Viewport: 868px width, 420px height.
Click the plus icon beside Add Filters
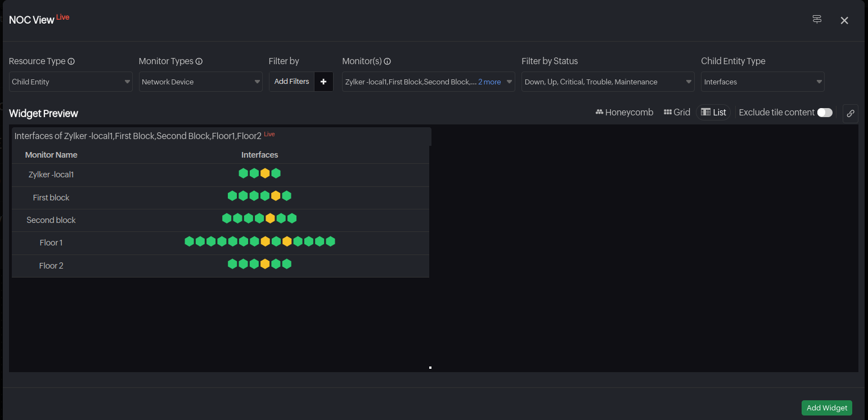pos(323,82)
